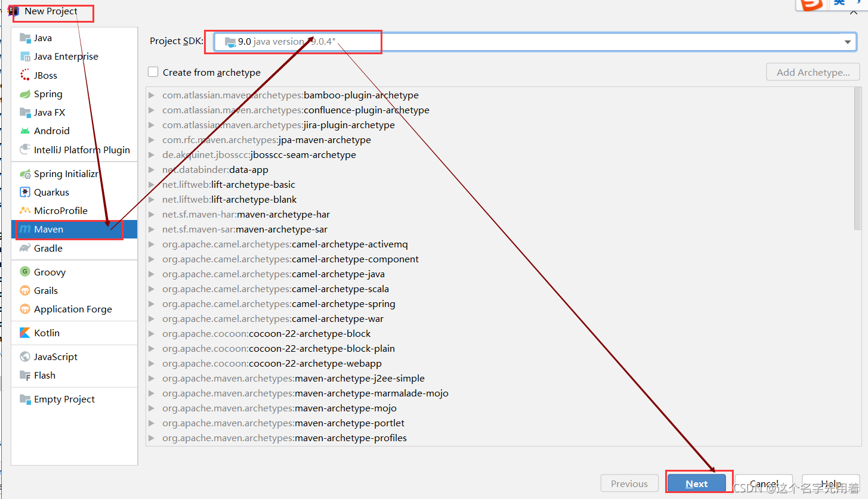
Task: Select maven-archetype-profiles row
Action: (500, 438)
